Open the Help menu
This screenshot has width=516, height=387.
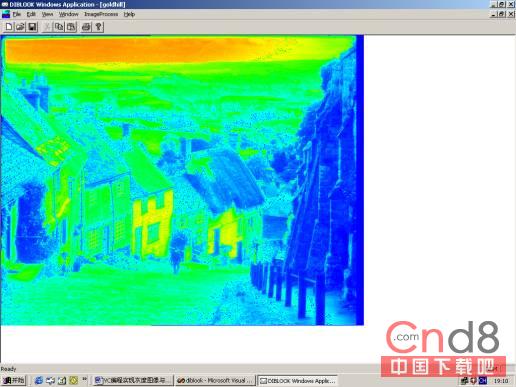[x=129, y=14]
